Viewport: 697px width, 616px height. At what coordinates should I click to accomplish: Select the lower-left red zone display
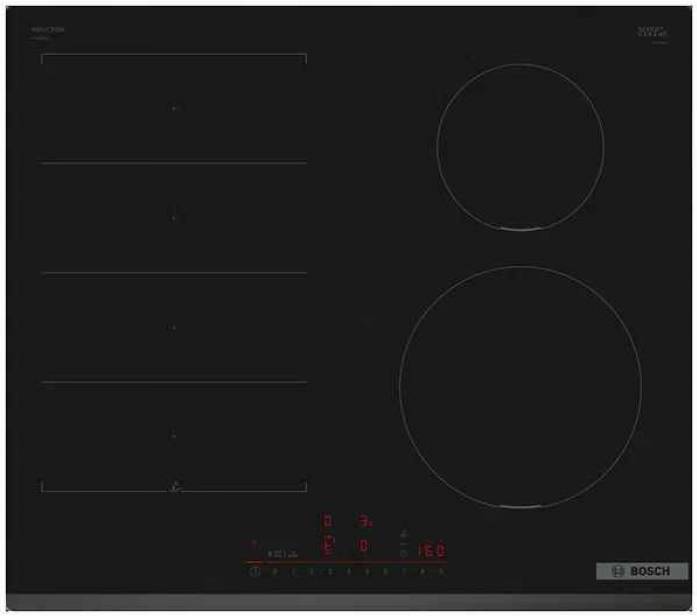point(326,546)
